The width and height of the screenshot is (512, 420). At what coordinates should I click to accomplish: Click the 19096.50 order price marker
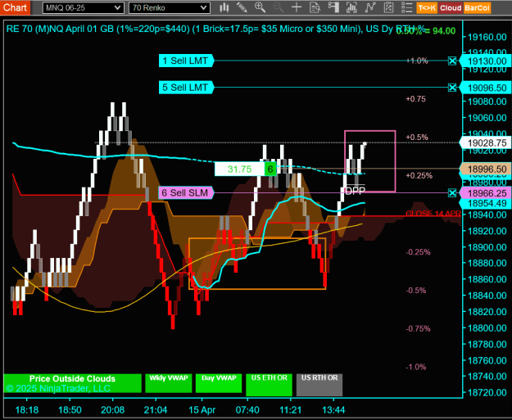click(487, 88)
